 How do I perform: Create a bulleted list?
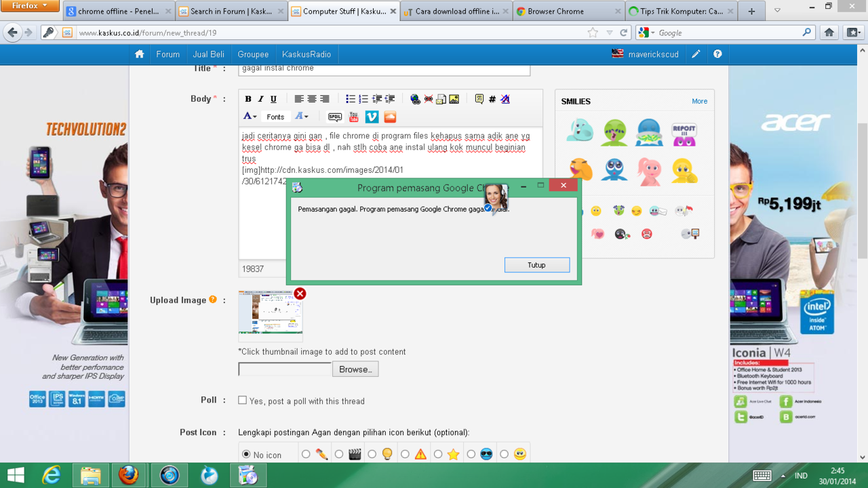352,98
